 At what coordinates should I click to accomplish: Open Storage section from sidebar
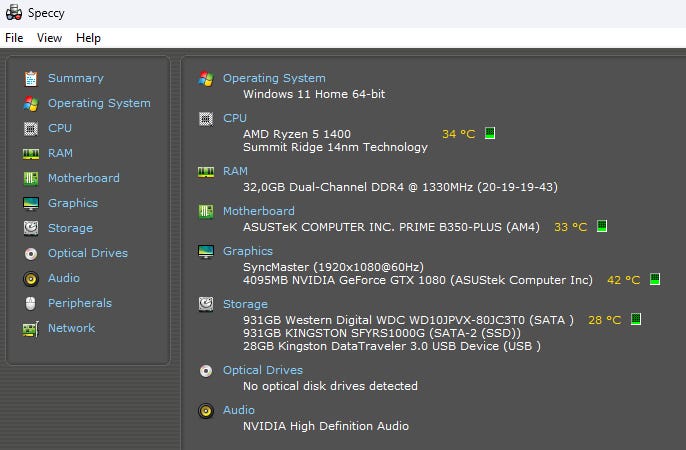tap(70, 228)
